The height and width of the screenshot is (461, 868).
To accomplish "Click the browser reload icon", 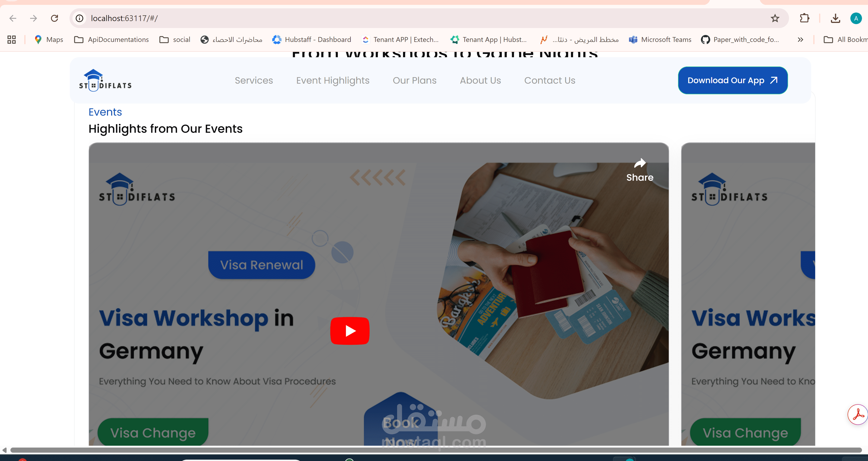I will 54,18.
